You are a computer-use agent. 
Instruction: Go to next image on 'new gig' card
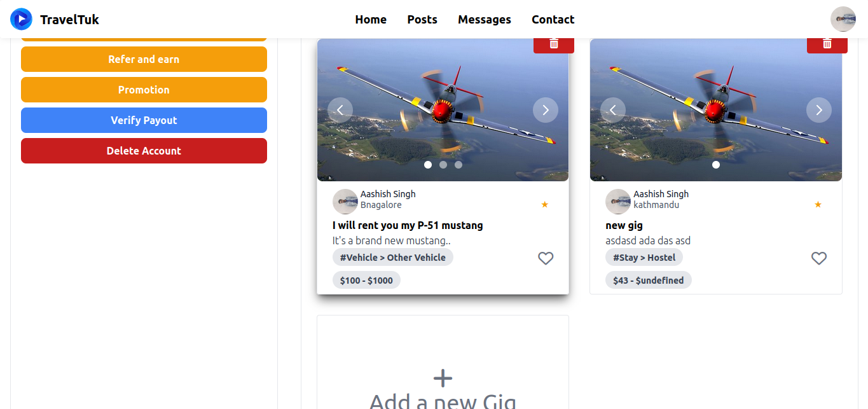point(819,110)
